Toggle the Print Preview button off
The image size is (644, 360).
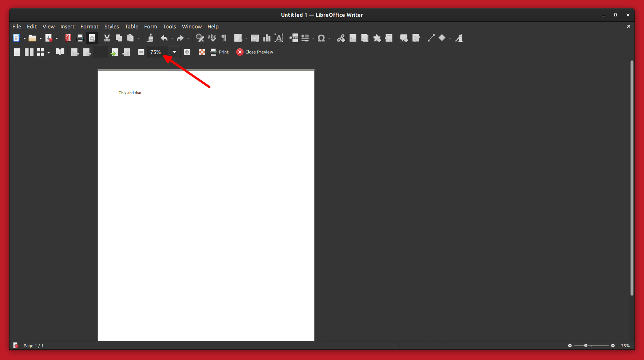[92, 38]
